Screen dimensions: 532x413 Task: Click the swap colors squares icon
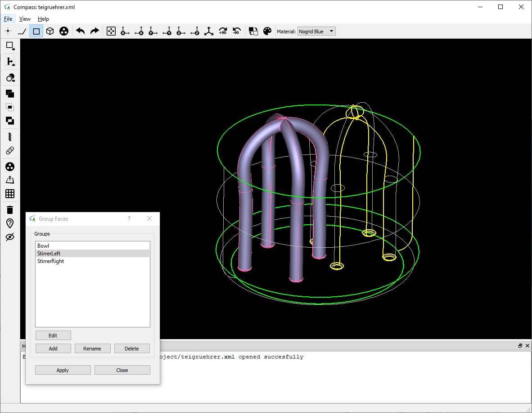253,31
